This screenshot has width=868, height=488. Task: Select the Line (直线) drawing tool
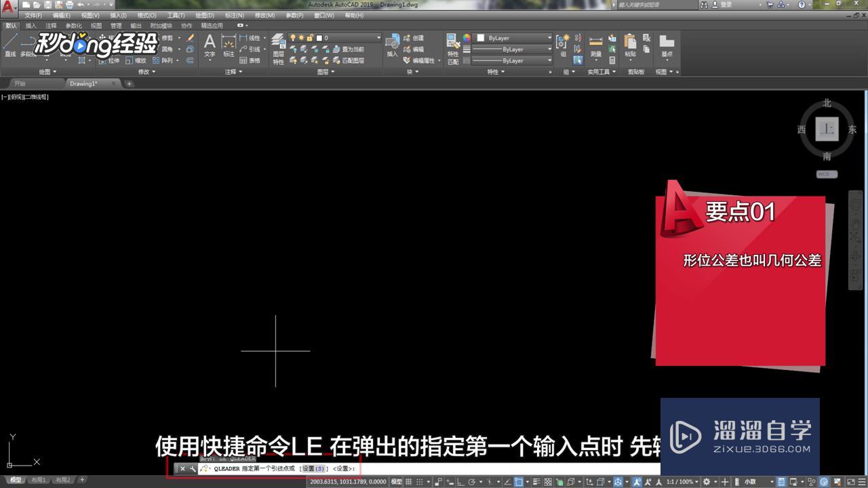(10, 45)
